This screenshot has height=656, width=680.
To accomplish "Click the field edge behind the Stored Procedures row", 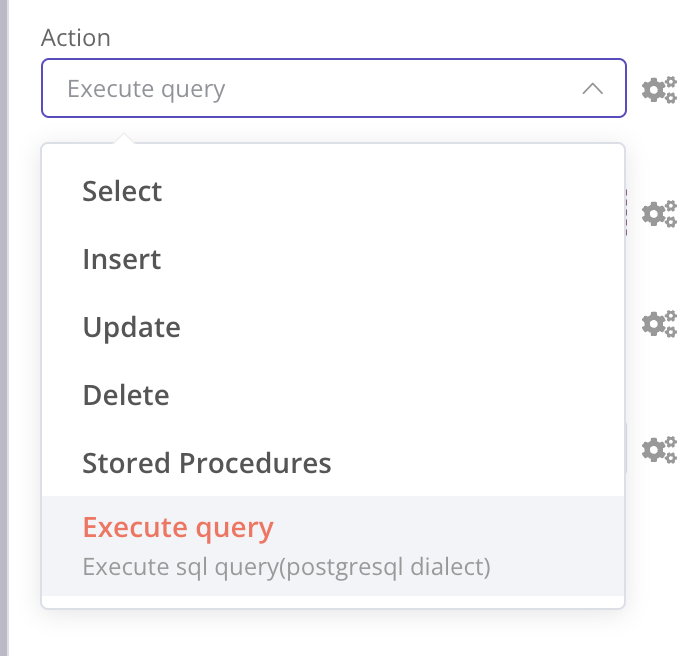I will [627, 447].
